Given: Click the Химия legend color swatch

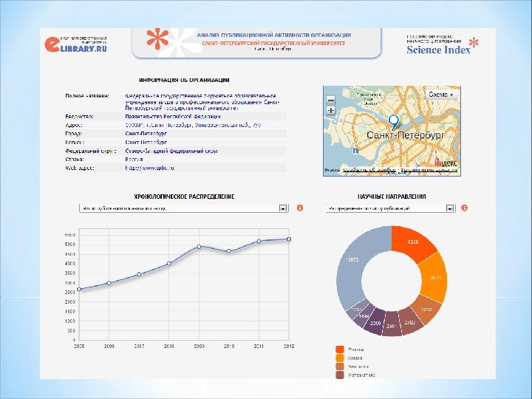Looking at the screenshot, I should coord(340,358).
